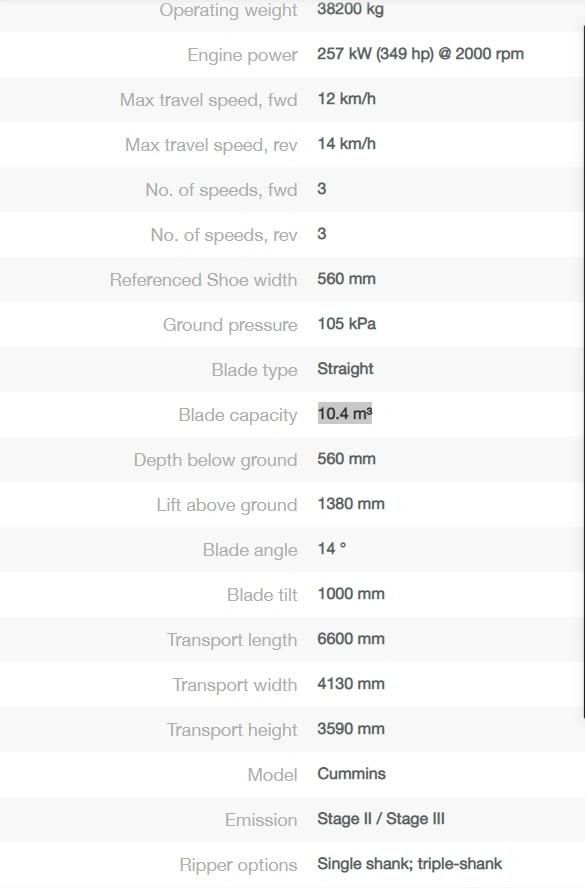The width and height of the screenshot is (585, 888).
Task: Click the Cummins model value
Action: click(x=352, y=774)
